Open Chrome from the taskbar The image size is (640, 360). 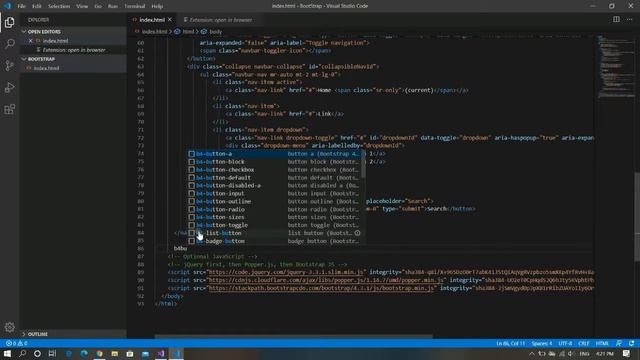click(99, 353)
